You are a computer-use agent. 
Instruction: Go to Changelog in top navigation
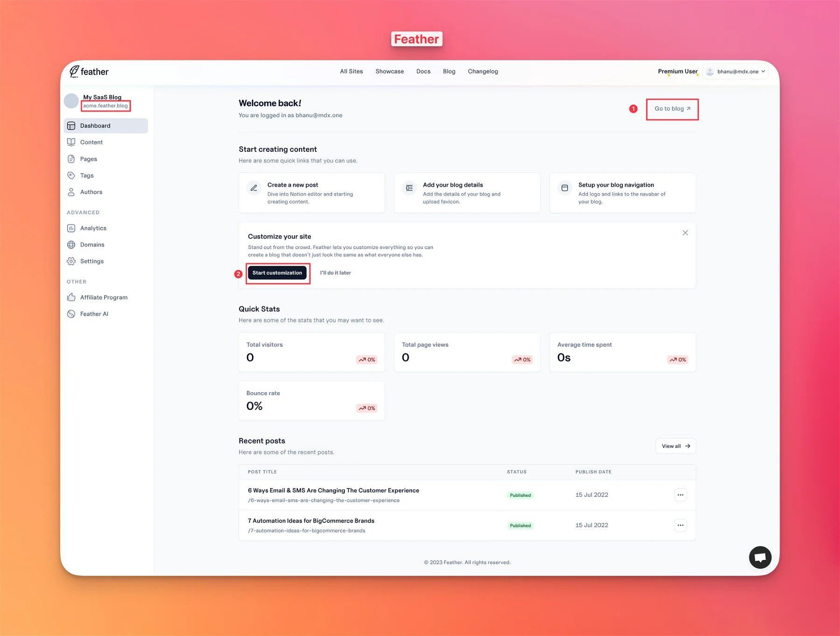(x=483, y=71)
